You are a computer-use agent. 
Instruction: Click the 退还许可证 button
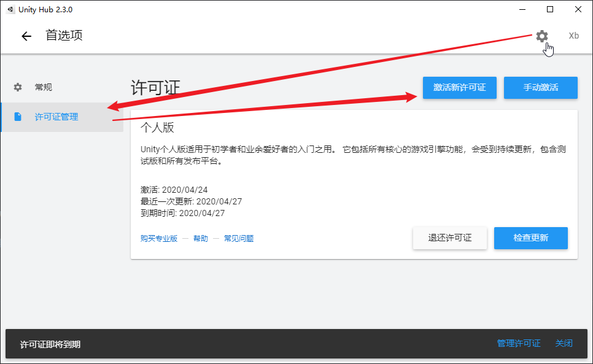click(x=450, y=238)
